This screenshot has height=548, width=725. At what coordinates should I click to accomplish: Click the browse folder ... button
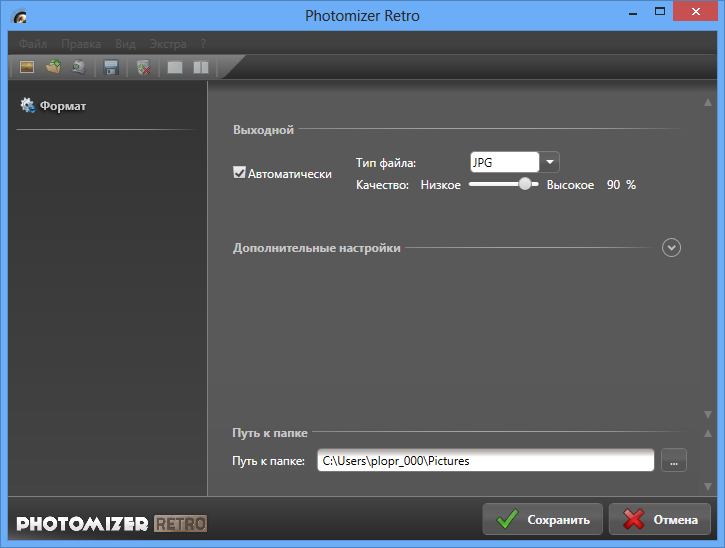point(674,461)
